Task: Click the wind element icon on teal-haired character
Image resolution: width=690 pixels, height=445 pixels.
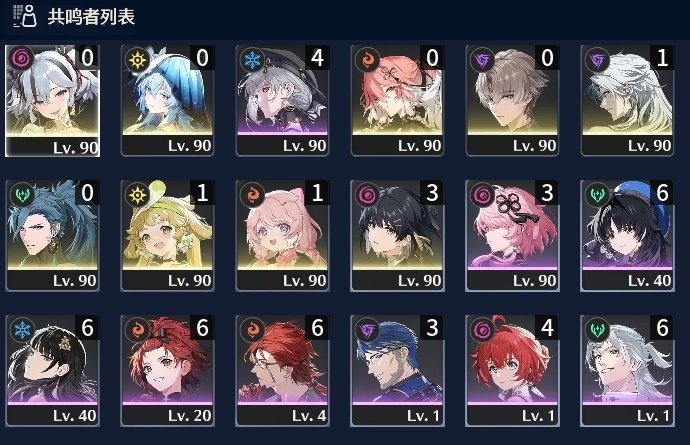Action: pyautogui.click(x=22, y=194)
